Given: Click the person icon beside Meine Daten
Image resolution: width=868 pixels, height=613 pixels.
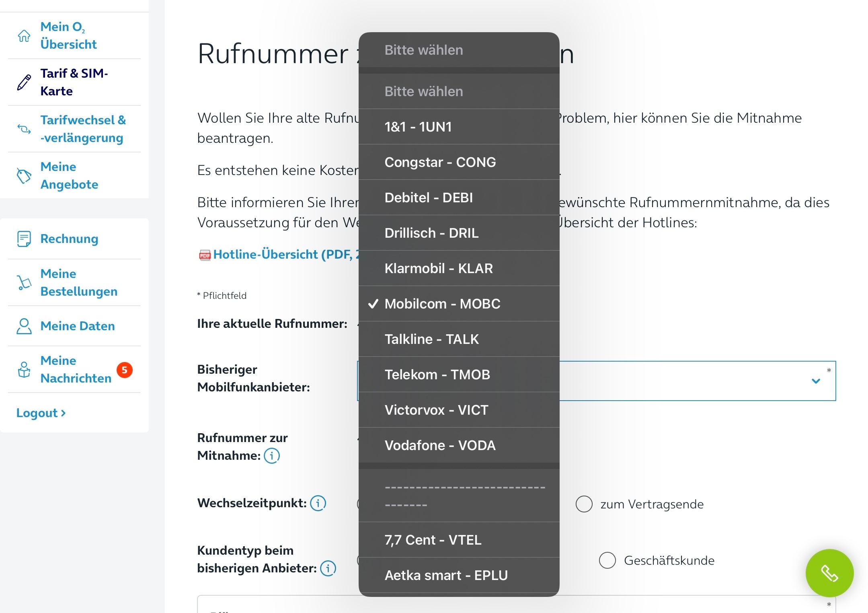Looking at the screenshot, I should pos(24,326).
